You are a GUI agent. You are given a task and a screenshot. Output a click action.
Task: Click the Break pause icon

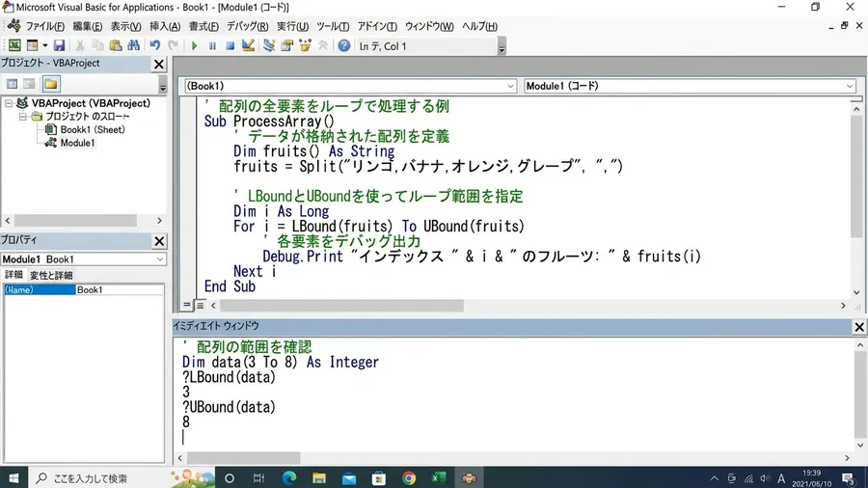[x=212, y=46]
